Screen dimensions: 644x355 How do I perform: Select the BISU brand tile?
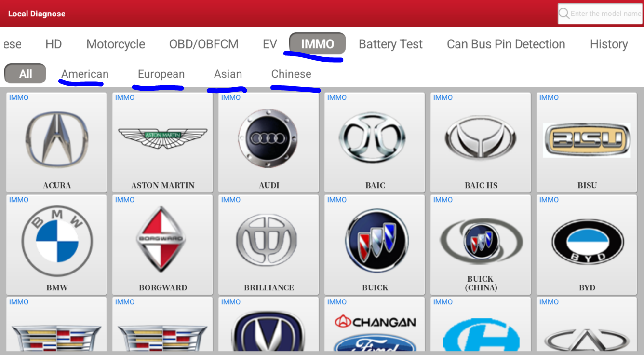click(587, 142)
